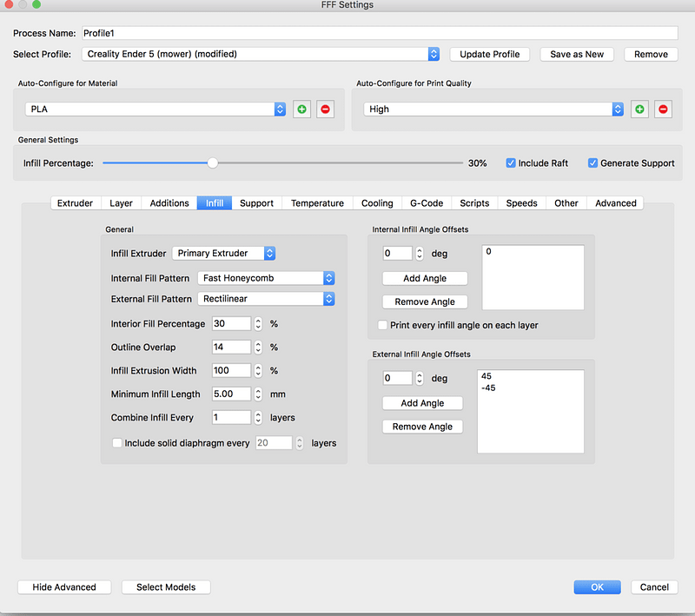Image resolution: width=695 pixels, height=616 pixels.
Task: Switch to the Additions tab
Action: pos(169,203)
